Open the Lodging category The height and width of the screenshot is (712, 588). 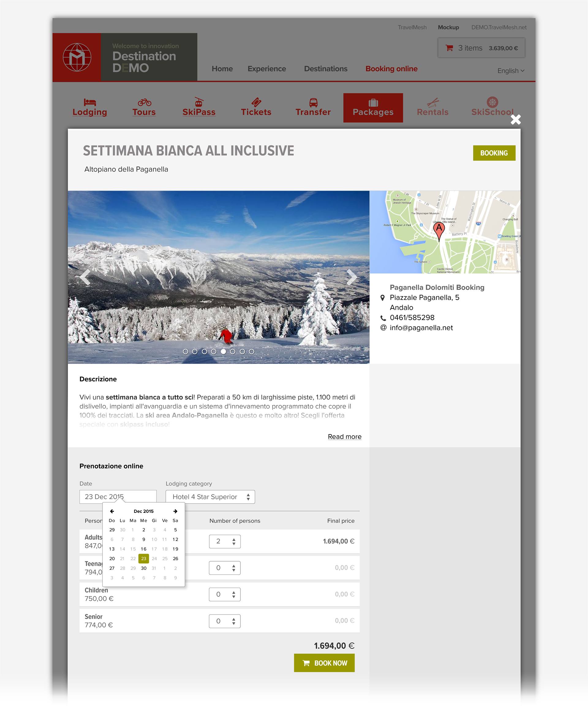pyautogui.click(x=90, y=108)
